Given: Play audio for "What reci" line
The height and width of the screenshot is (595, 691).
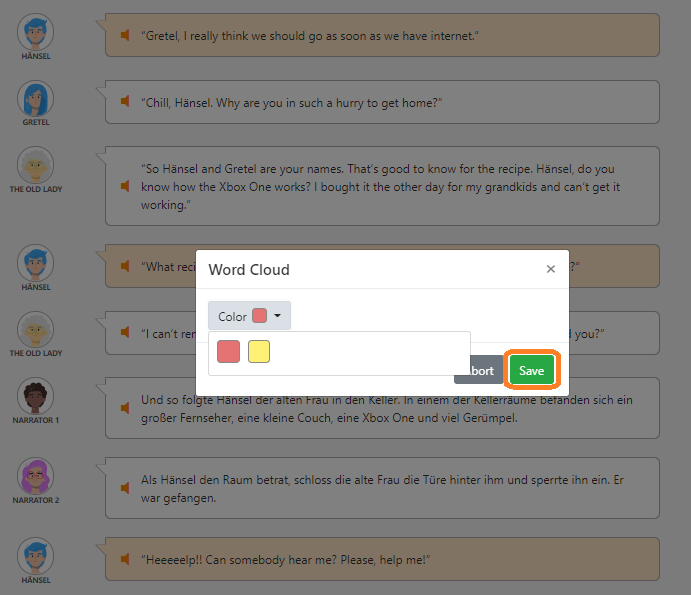Looking at the screenshot, I should tap(125, 266).
